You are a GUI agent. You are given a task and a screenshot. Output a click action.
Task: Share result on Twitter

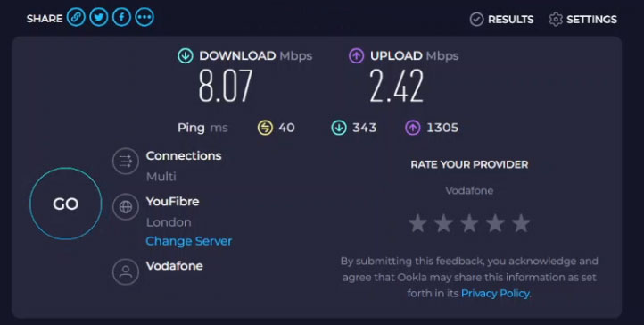tap(99, 17)
